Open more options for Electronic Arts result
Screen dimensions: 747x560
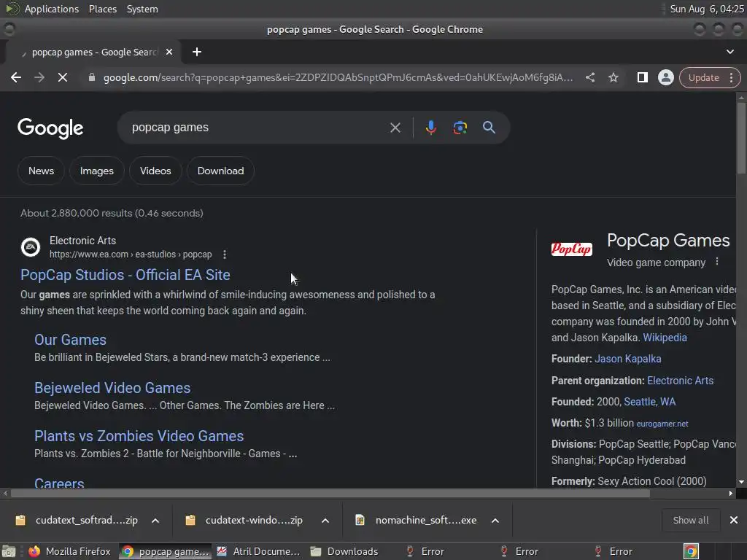pos(225,254)
